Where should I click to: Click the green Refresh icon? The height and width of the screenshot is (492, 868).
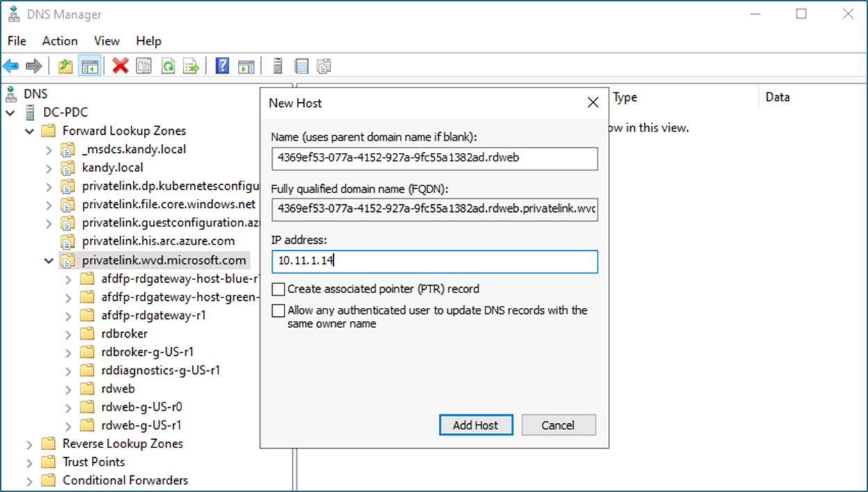tap(168, 66)
